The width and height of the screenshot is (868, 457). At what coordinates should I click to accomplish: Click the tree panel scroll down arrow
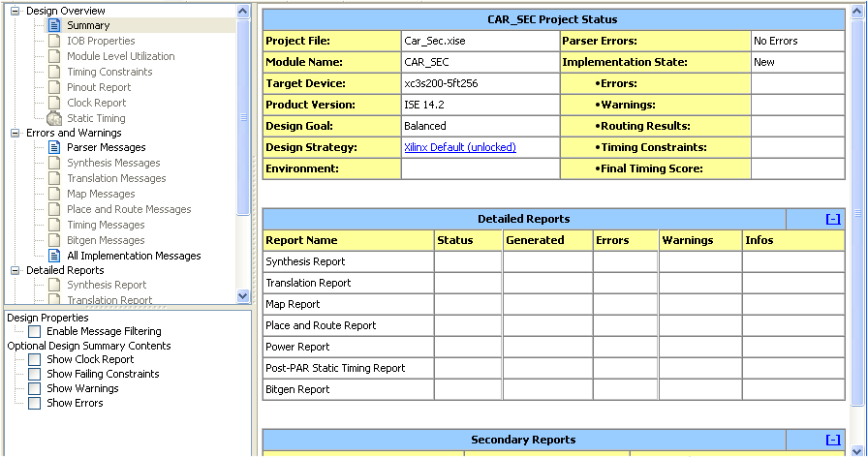(x=243, y=296)
